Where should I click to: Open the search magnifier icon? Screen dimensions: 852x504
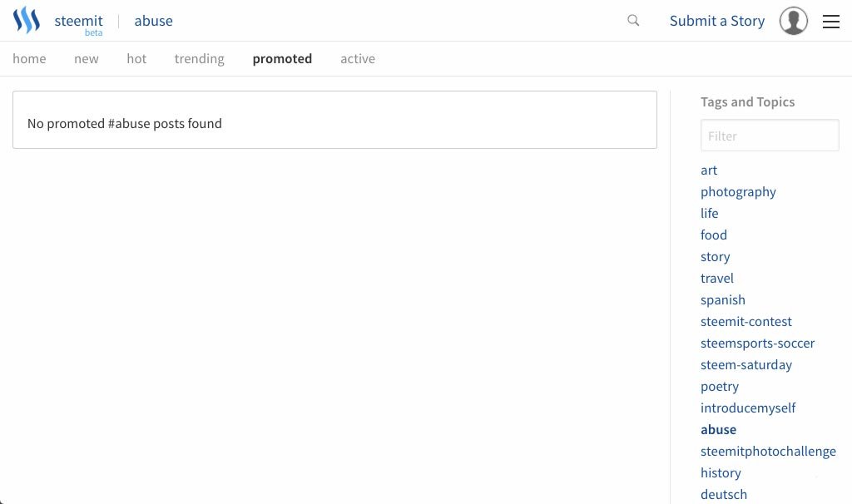pyautogui.click(x=633, y=21)
